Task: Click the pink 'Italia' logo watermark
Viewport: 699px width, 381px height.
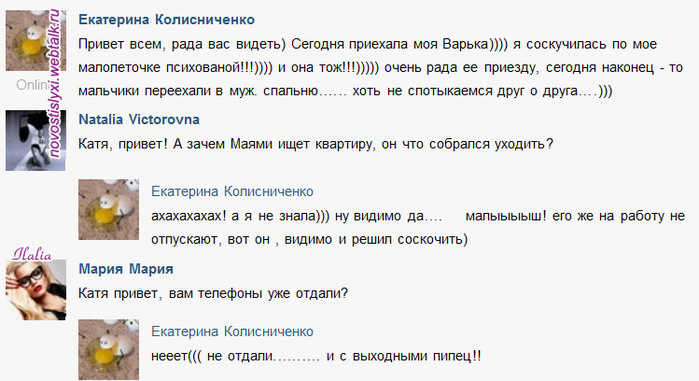Action: tap(31, 254)
